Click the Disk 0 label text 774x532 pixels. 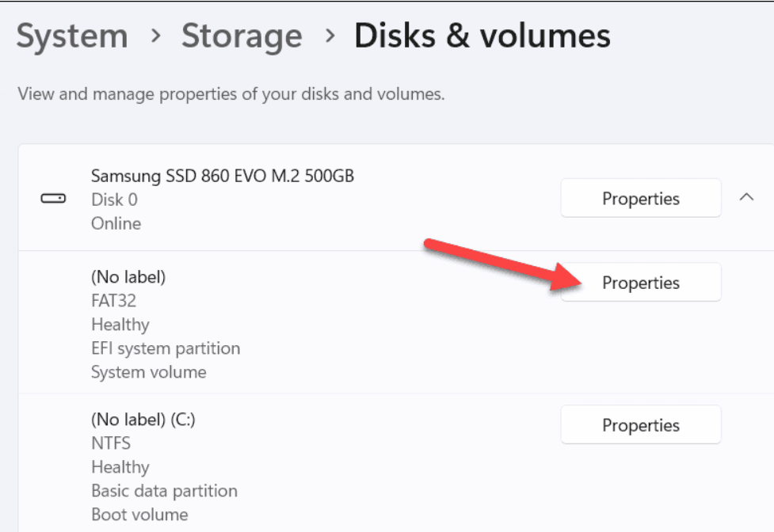[116, 199]
